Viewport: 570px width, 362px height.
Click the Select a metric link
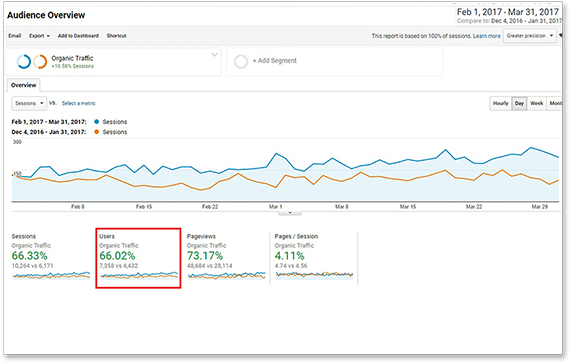79,103
